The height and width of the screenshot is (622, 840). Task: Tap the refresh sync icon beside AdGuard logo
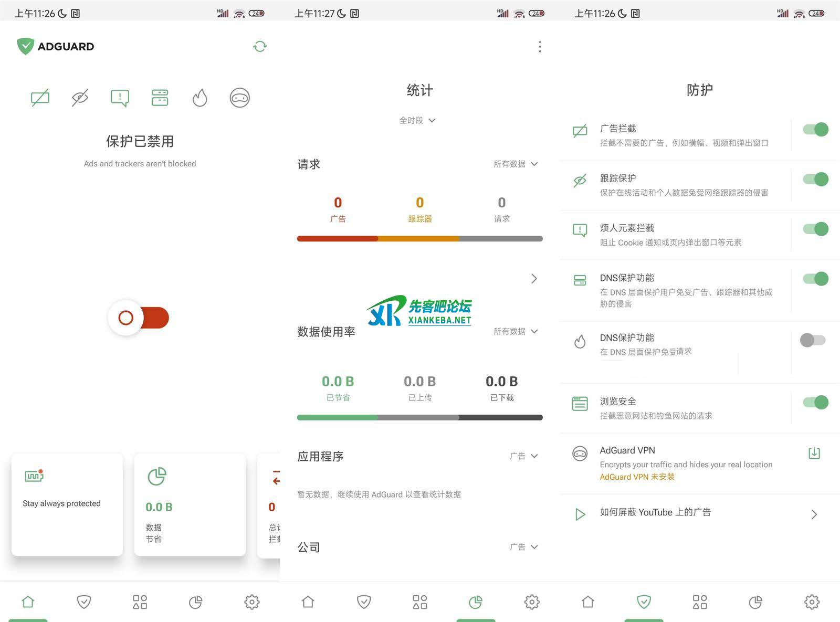coord(260,47)
